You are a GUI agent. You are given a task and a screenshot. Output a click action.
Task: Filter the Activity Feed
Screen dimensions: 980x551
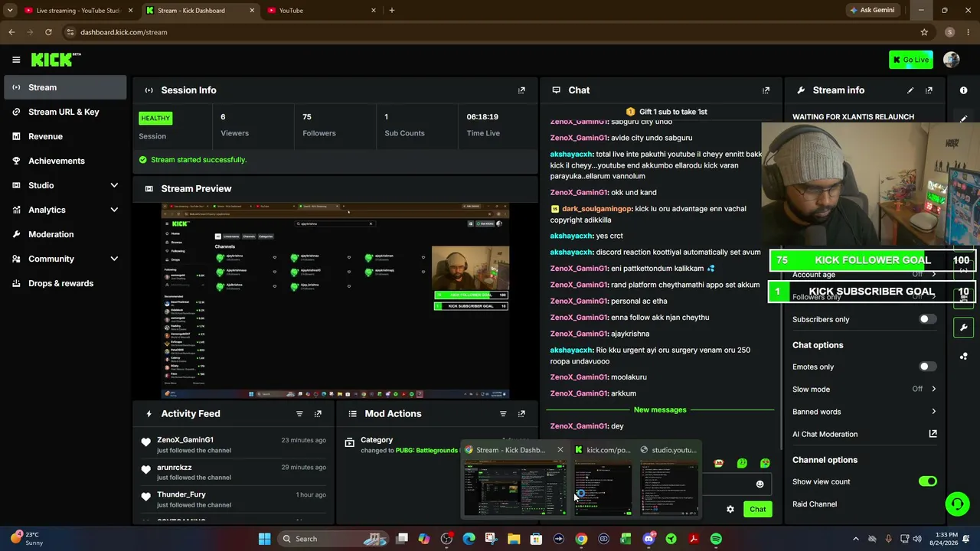[299, 414]
